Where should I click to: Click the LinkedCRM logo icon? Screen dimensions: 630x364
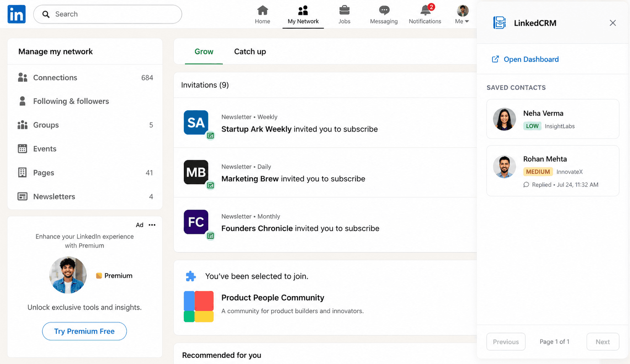pos(499,23)
